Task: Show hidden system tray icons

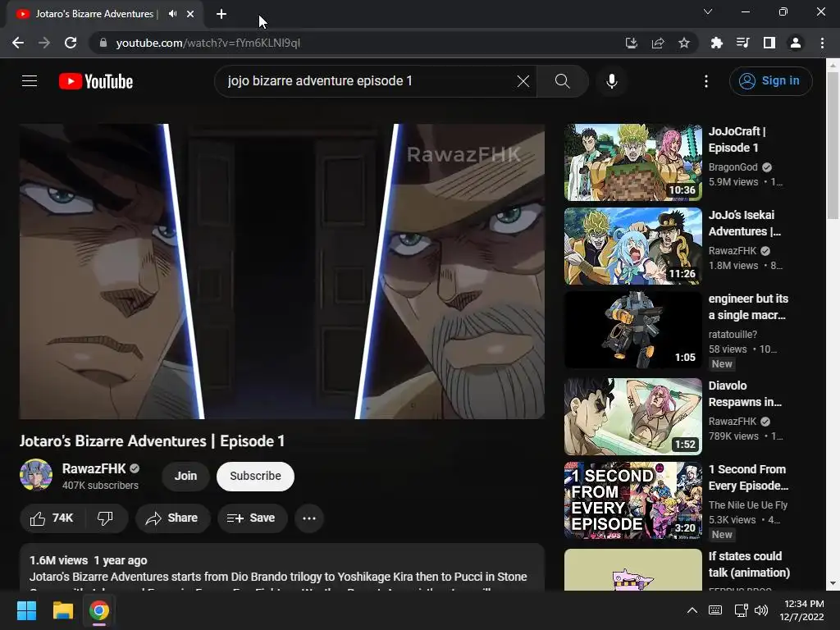Action: [x=692, y=610]
